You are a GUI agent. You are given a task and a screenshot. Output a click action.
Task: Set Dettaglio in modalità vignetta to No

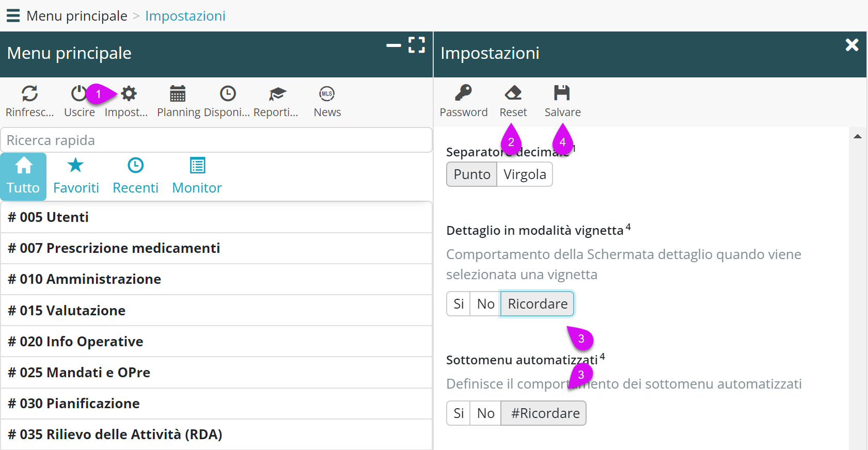485,304
